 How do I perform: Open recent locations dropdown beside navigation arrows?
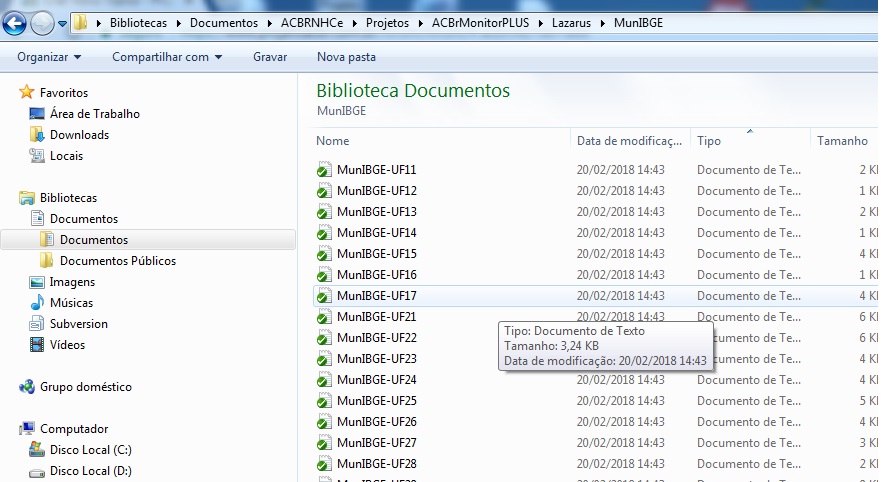[x=62, y=24]
